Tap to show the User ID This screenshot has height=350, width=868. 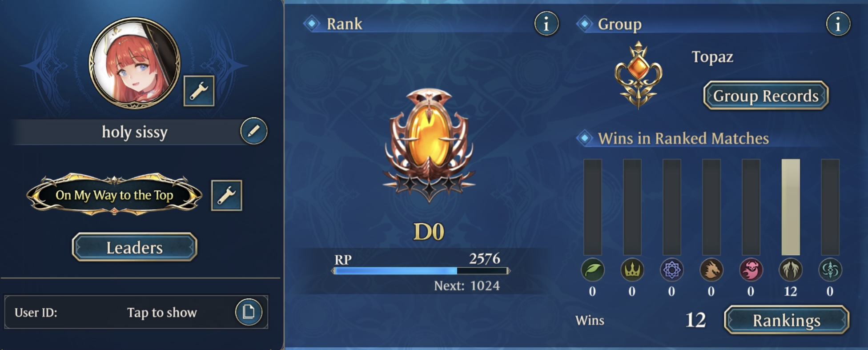point(162,312)
